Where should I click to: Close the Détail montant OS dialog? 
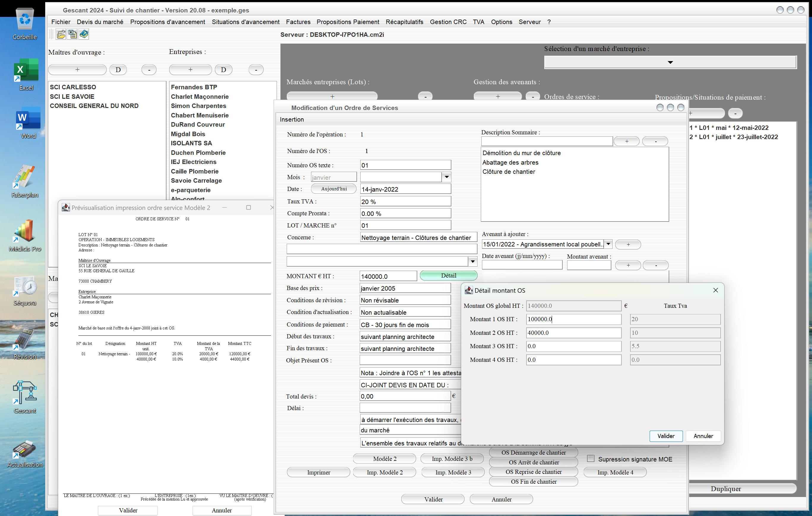[715, 290]
